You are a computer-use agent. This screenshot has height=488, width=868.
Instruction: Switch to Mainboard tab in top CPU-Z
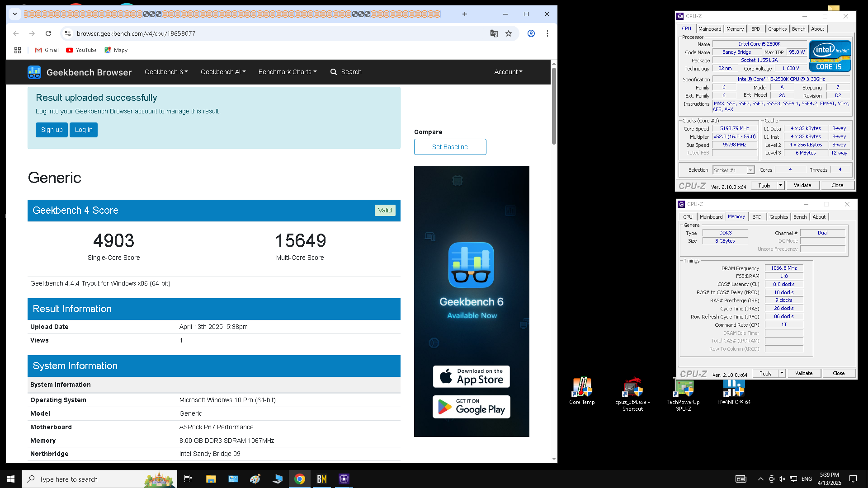pos(710,29)
